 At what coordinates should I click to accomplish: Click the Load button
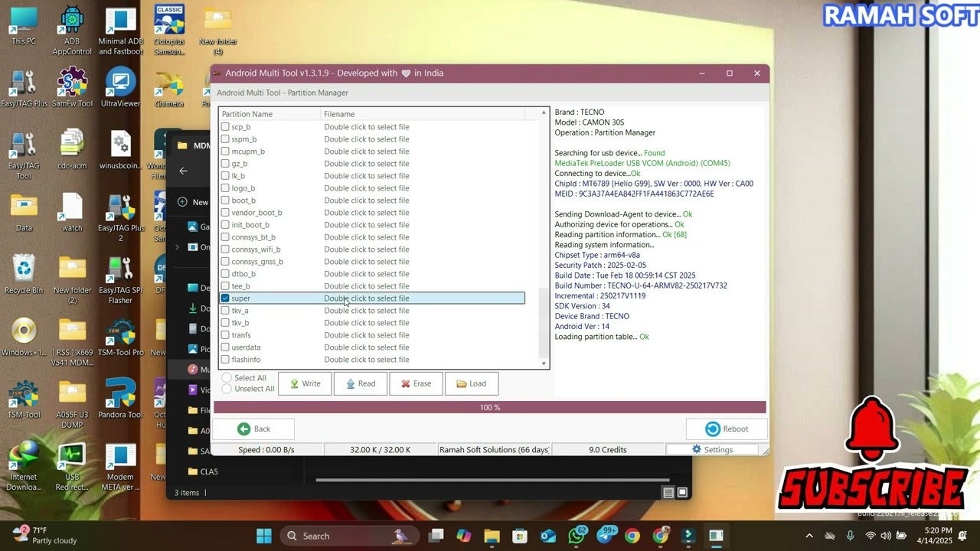click(472, 383)
